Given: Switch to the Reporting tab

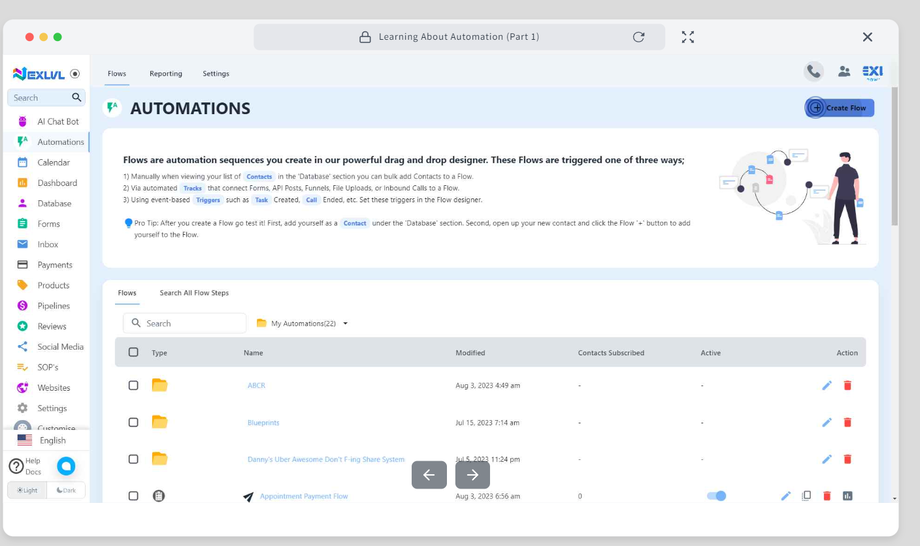Looking at the screenshot, I should pos(166,73).
